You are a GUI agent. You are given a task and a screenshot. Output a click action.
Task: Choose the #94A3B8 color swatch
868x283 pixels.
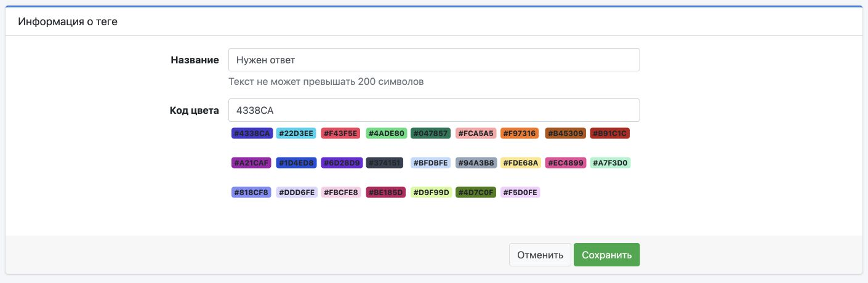[476, 163]
